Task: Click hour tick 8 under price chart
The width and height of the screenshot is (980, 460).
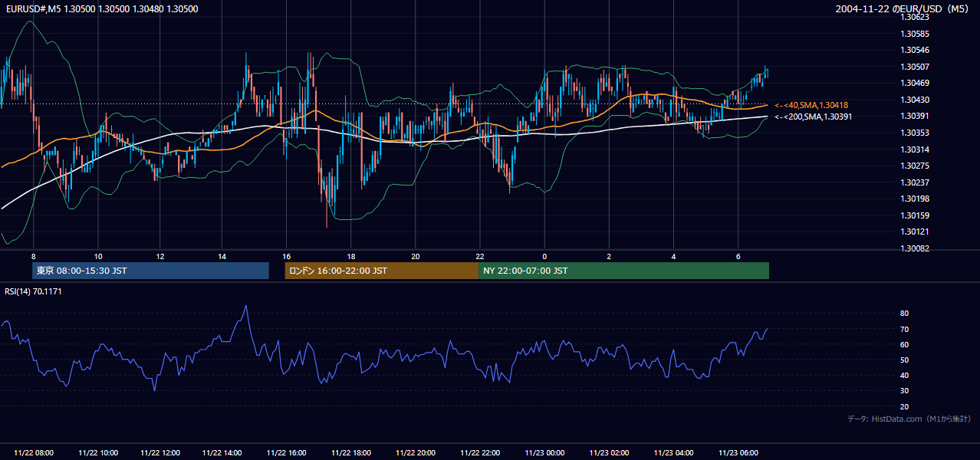Action: pos(34,256)
